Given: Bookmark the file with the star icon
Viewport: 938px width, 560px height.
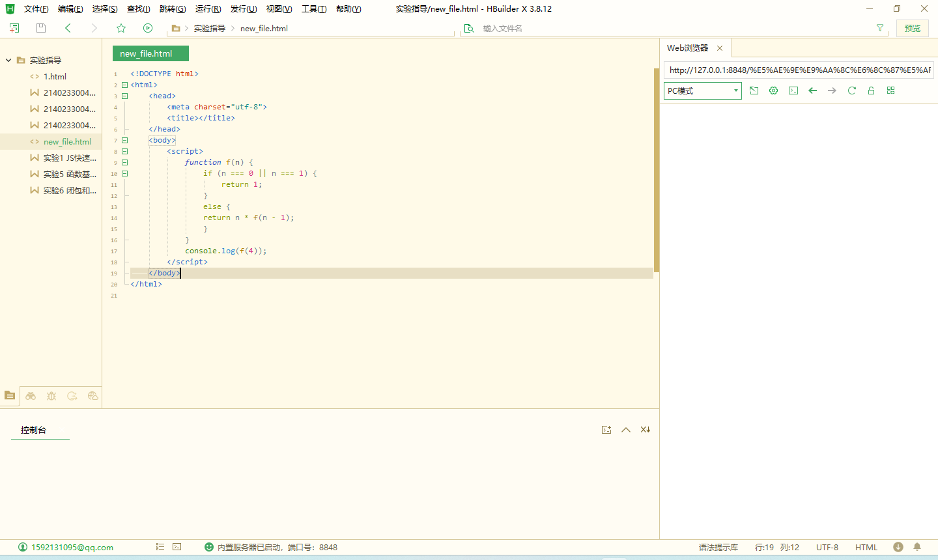Looking at the screenshot, I should coord(121,28).
